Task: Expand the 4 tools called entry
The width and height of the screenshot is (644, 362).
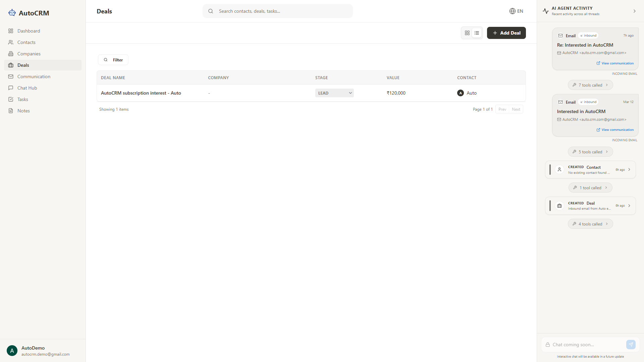Action: pos(590,224)
